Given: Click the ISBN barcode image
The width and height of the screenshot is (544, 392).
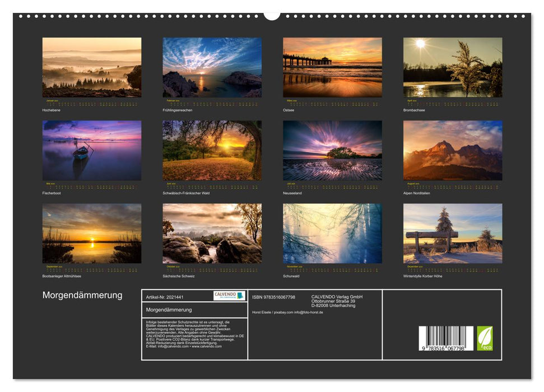Looking at the screenshot, I should [446, 339].
